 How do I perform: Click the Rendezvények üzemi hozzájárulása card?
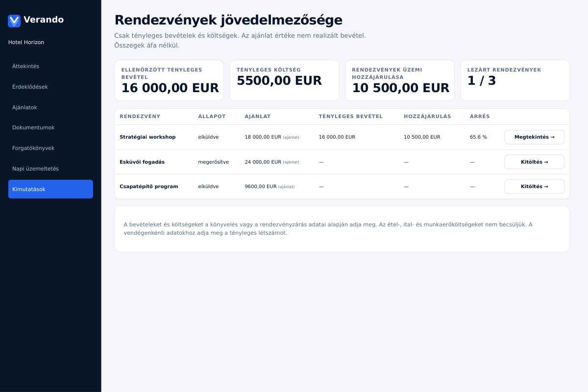[x=400, y=80]
